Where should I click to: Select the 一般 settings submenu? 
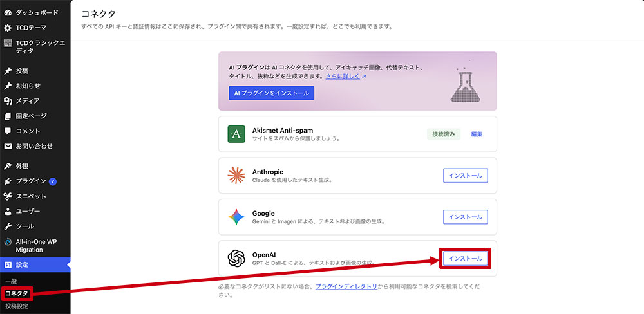(11, 281)
